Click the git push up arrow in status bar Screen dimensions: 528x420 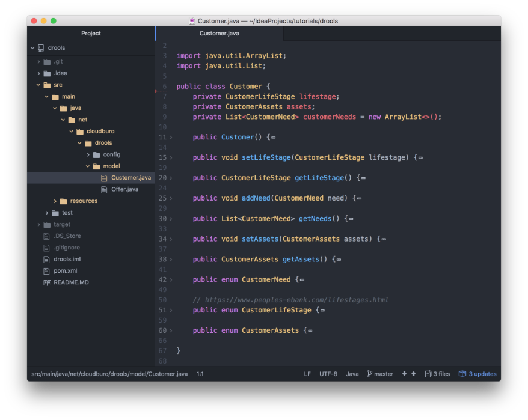tap(413, 374)
